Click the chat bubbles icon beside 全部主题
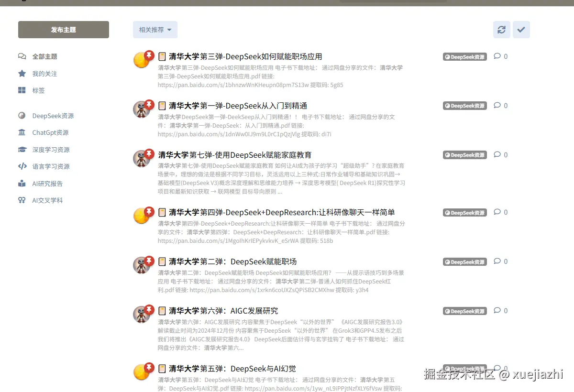 (22, 56)
